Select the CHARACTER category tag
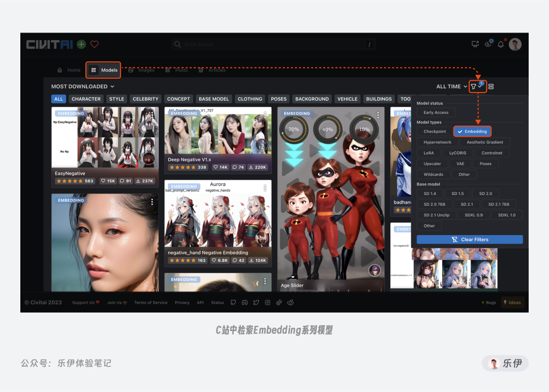 (86, 99)
